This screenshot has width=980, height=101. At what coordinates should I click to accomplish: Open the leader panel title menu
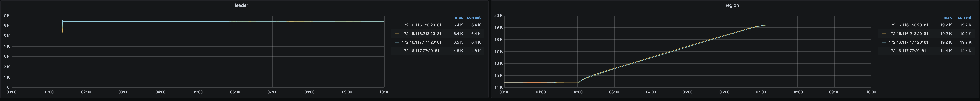(241, 5)
